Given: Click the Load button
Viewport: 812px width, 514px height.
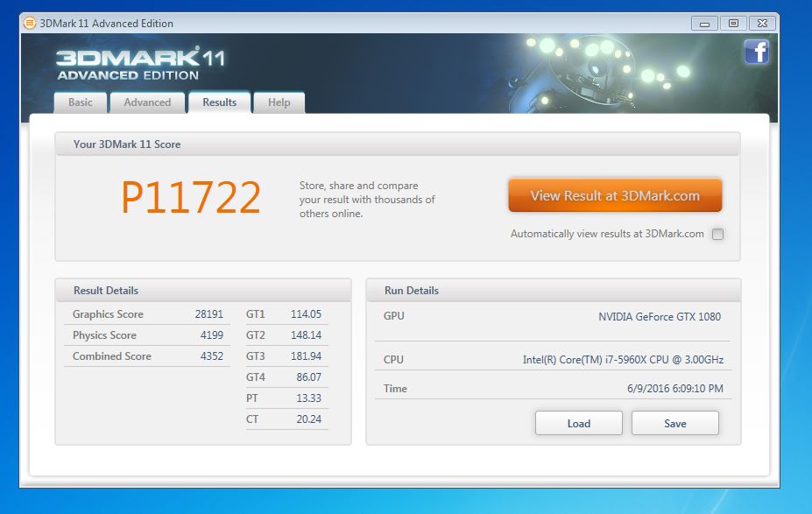Looking at the screenshot, I should [578, 424].
